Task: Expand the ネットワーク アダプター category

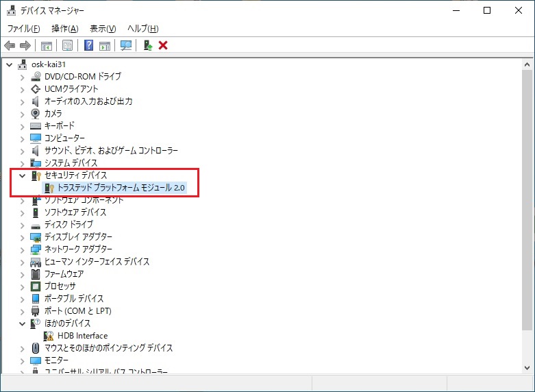Action: 23,249
